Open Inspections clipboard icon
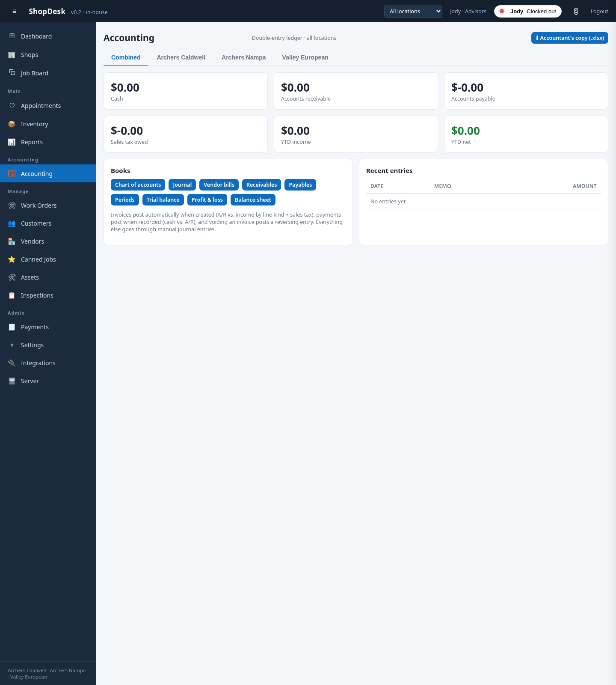This screenshot has width=616, height=685. [12, 295]
